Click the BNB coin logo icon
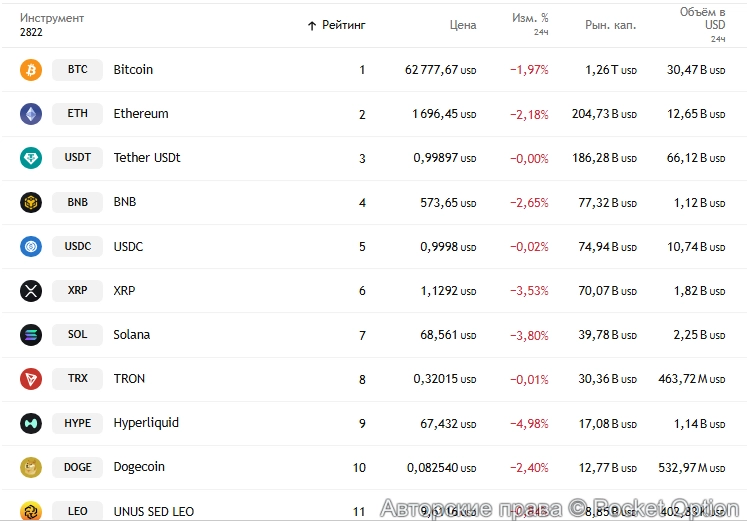747x521 pixels. pos(31,202)
